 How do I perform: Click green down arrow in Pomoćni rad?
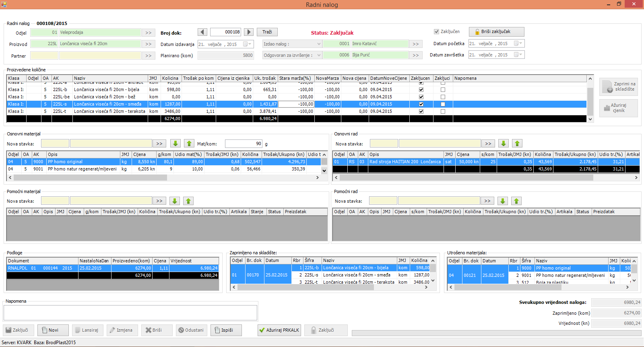pyautogui.click(x=502, y=201)
